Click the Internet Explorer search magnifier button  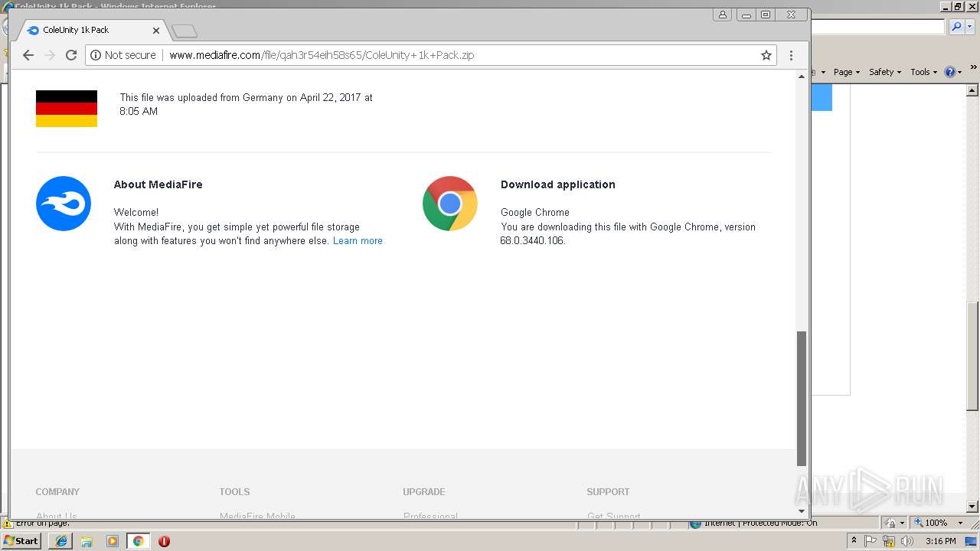(956, 27)
